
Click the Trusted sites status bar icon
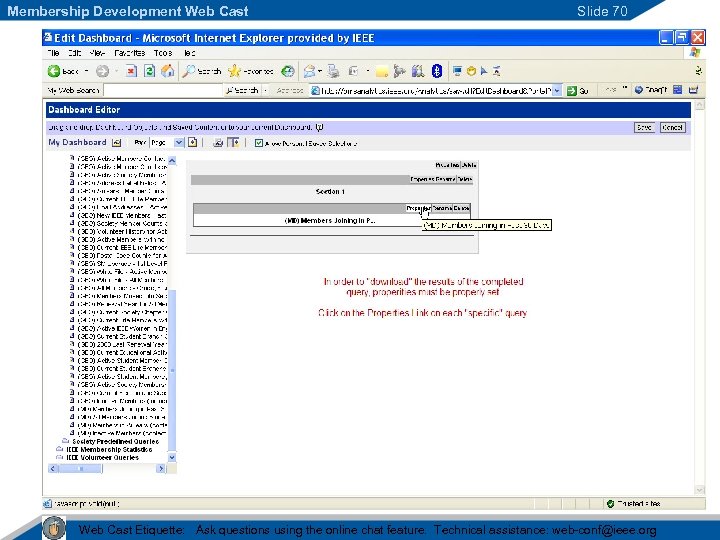[610, 504]
